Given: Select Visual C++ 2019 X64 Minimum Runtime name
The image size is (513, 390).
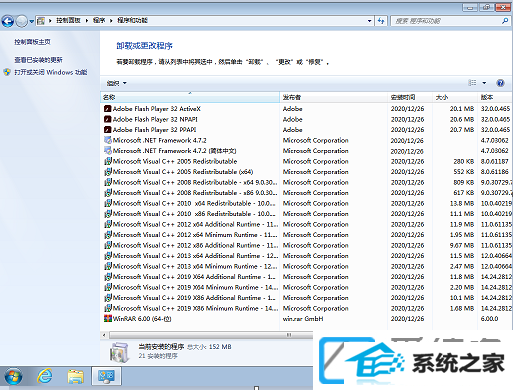Looking at the screenshot, I should coord(196,287).
